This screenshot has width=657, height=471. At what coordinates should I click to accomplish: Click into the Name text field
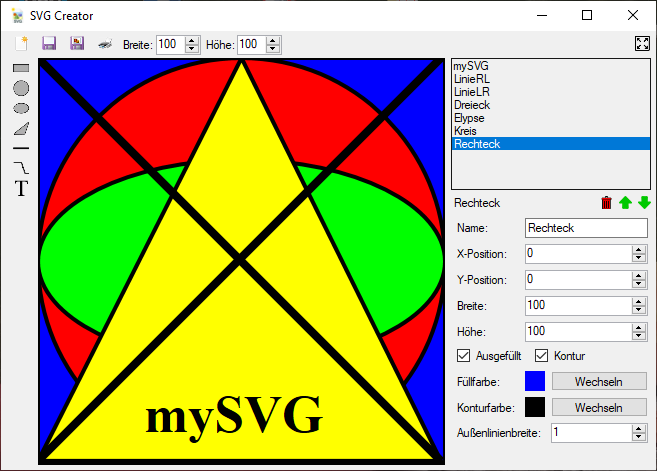(x=586, y=228)
